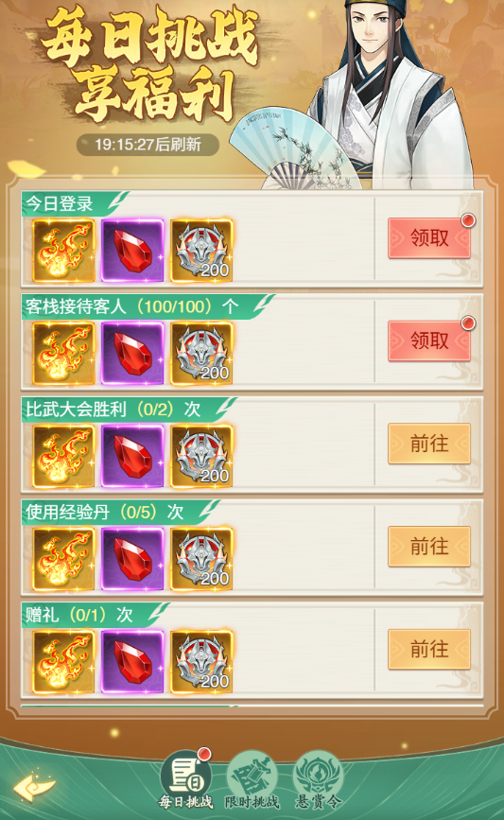The height and width of the screenshot is (820, 504).
Task: Tap 前往 for the 使用经验丹 task
Action: coord(428,547)
